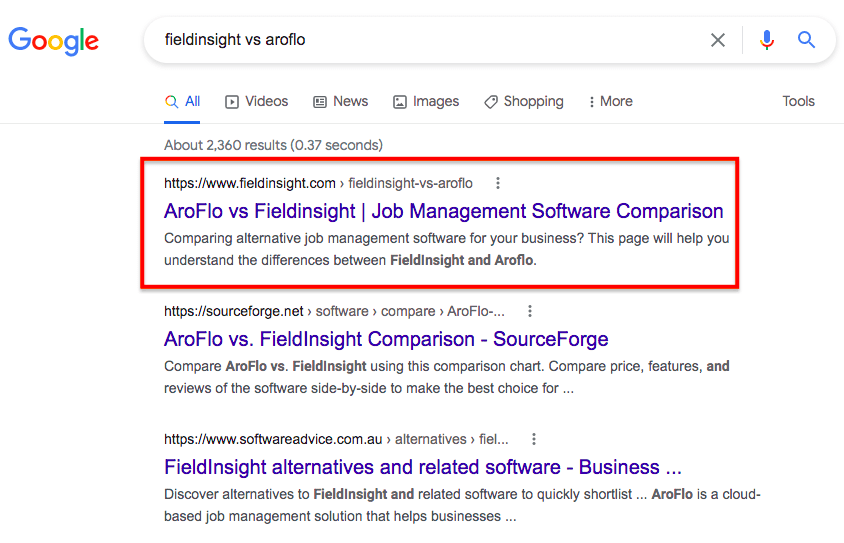Open the AroFlo vs. FieldInsight Comparison - SourceForge link
This screenshot has height=543, width=844.
click(386, 339)
